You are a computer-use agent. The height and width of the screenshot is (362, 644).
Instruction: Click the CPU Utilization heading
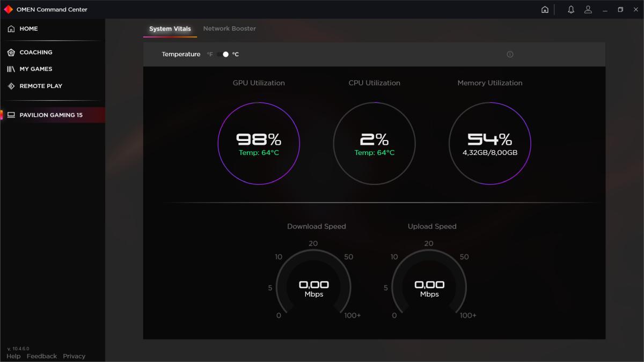point(374,83)
